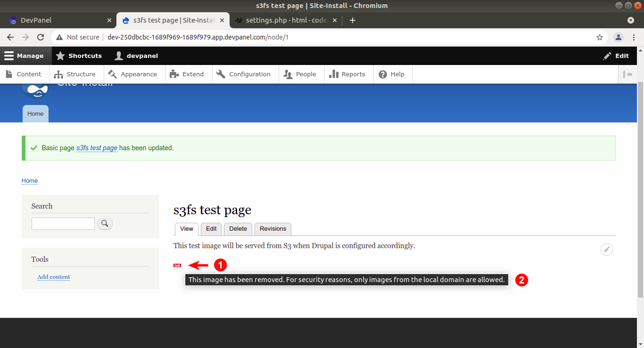Click inside the Search input field
Viewport: 644px width, 348px height.
[63, 223]
